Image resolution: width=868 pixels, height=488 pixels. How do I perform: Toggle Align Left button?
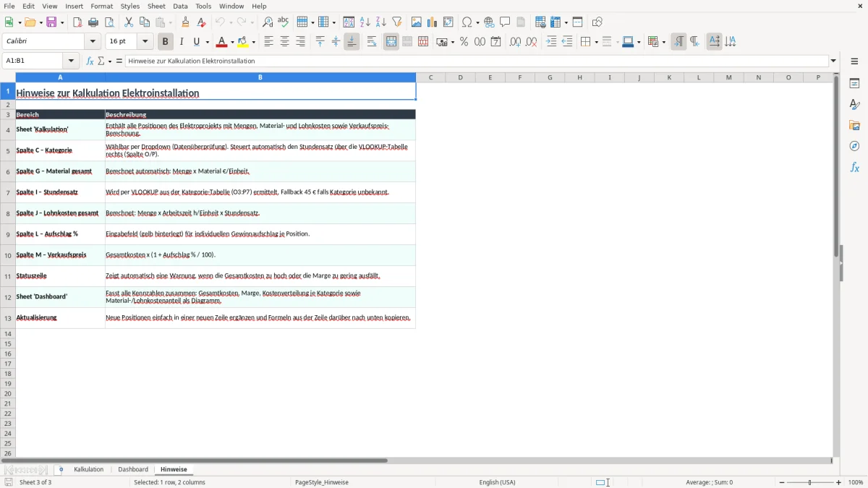[x=268, y=42]
